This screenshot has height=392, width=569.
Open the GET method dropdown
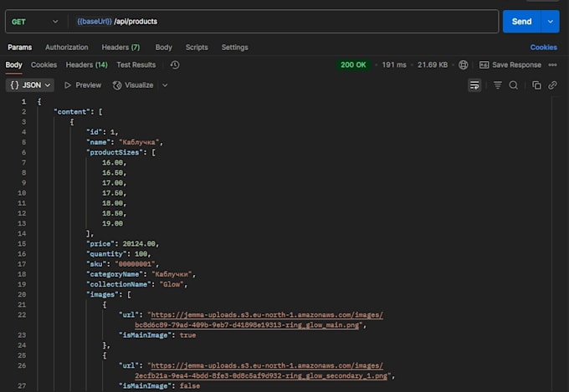click(34, 22)
